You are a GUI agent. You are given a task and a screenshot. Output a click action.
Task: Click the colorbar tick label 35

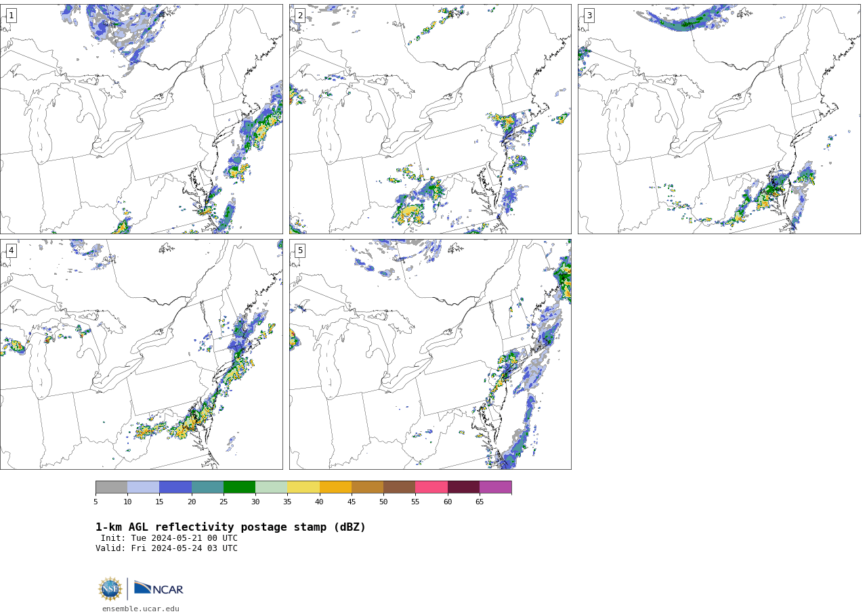pos(287,502)
